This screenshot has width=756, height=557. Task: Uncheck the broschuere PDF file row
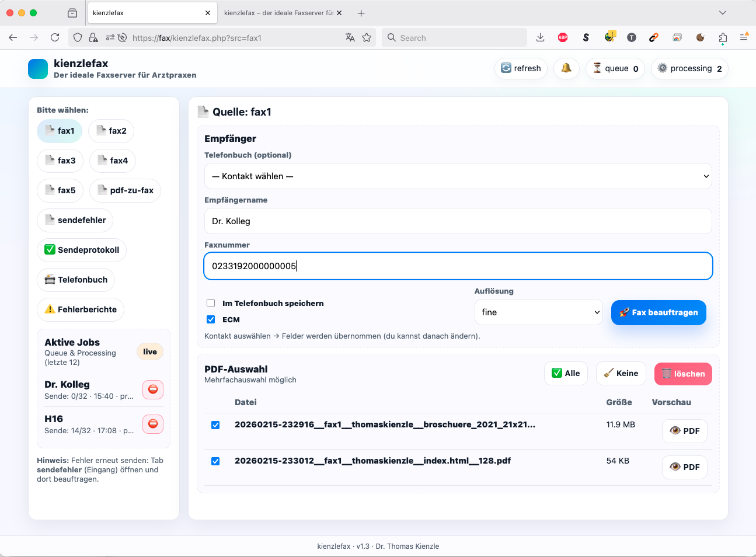(215, 425)
